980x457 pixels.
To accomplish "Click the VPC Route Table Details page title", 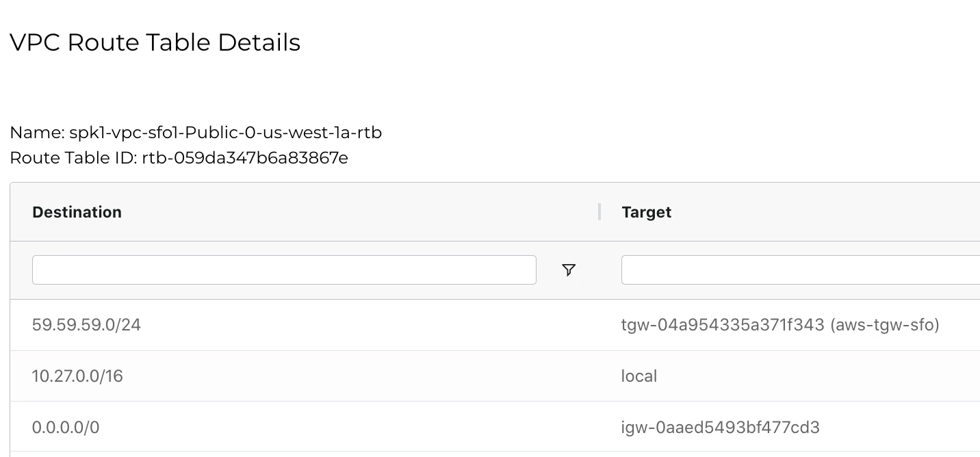I will (154, 42).
